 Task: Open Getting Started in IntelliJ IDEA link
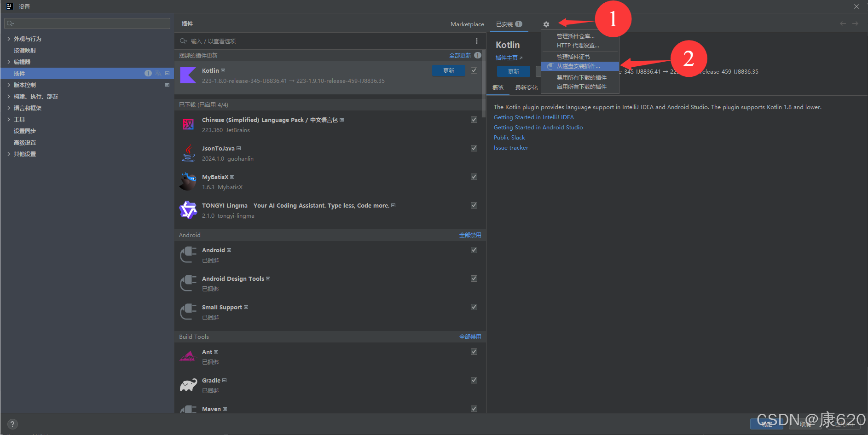(533, 117)
